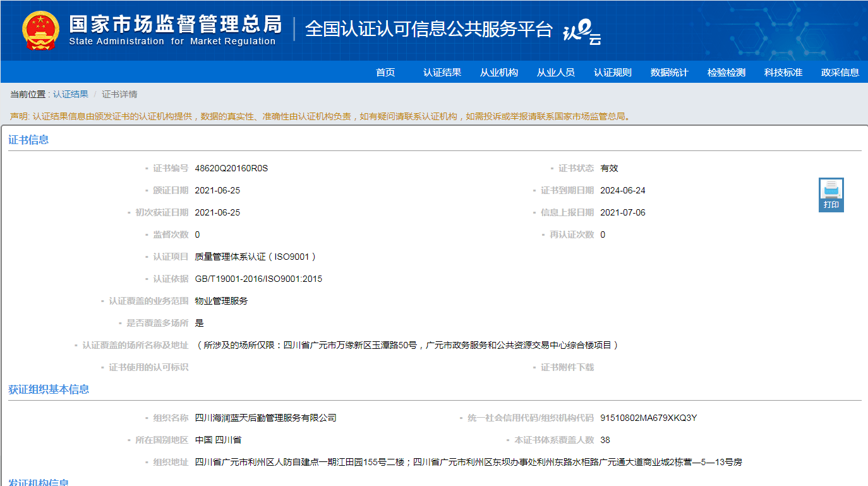Click the 证书信息 section heading
The image size is (868, 486).
pyautogui.click(x=28, y=140)
